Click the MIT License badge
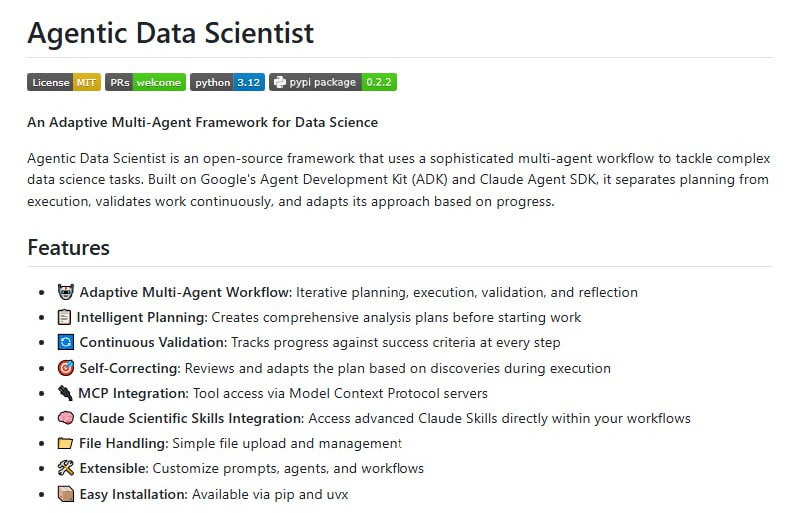The height and width of the screenshot is (513, 800). [64, 82]
